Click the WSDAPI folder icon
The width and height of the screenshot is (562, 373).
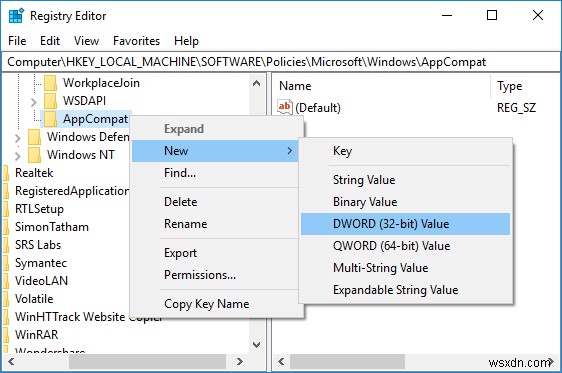pyautogui.click(x=51, y=101)
